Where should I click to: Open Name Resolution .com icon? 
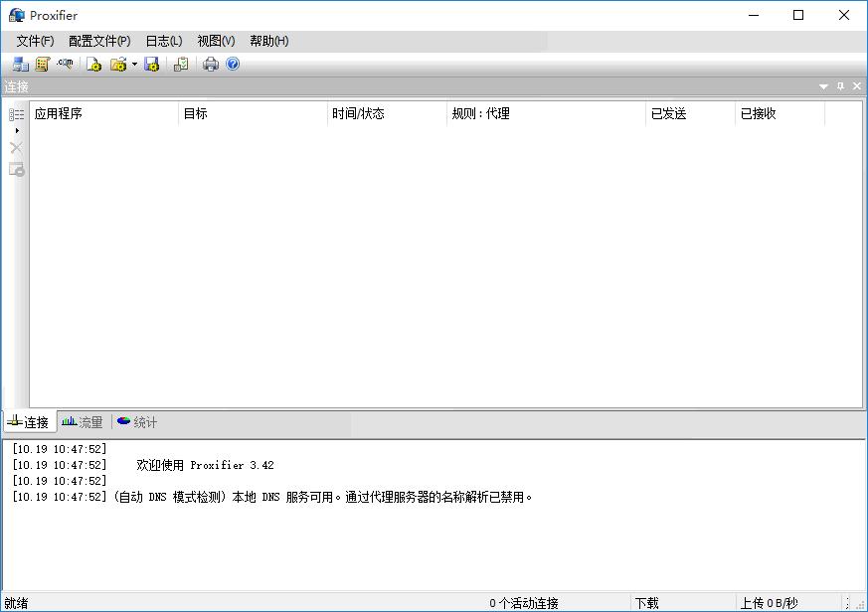coord(65,65)
